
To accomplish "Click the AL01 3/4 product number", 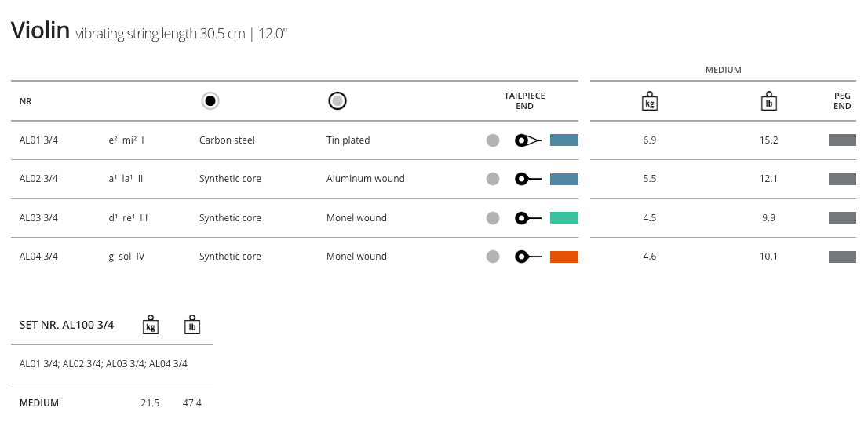I will coord(38,140).
